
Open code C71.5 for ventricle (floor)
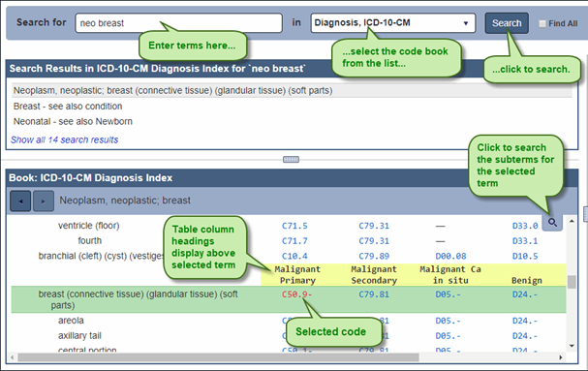[x=294, y=226]
